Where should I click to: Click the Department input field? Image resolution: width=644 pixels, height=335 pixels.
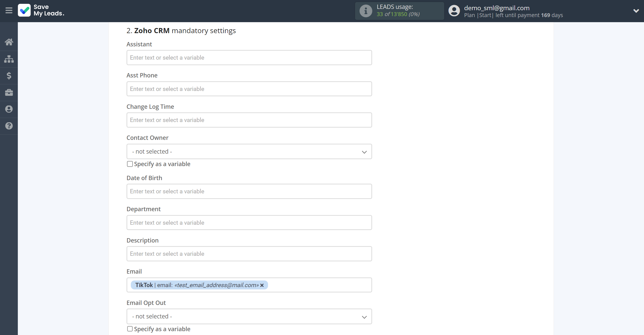(x=249, y=223)
